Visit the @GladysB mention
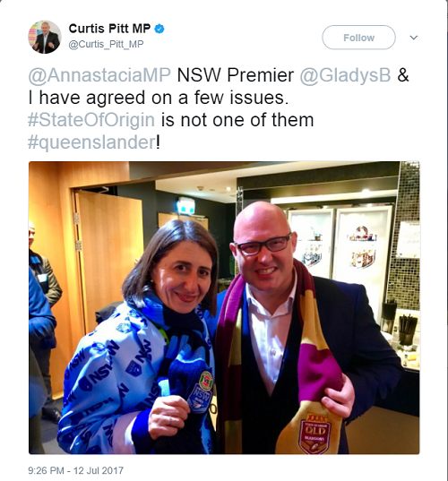This screenshot has width=448, height=481. (345, 75)
